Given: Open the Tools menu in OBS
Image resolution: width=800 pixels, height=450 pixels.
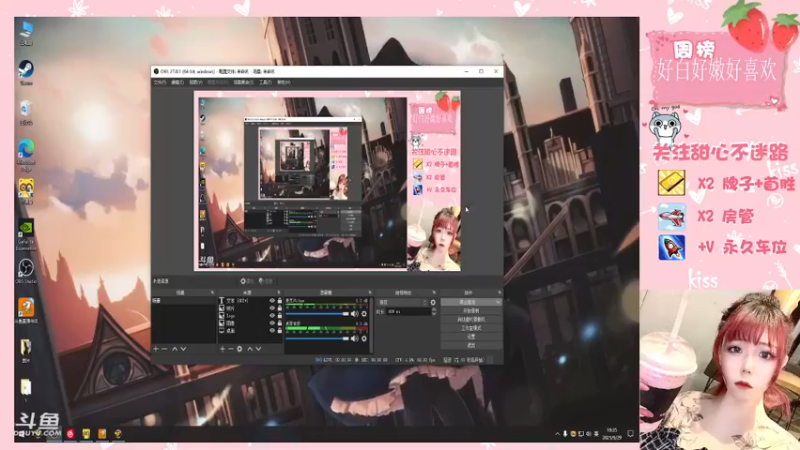Looking at the screenshot, I should [265, 82].
